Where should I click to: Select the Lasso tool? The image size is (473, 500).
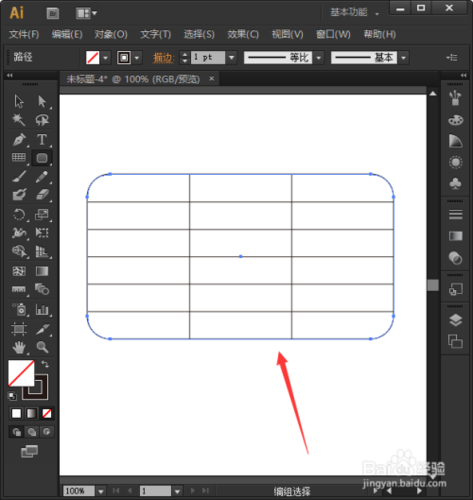click(x=42, y=120)
